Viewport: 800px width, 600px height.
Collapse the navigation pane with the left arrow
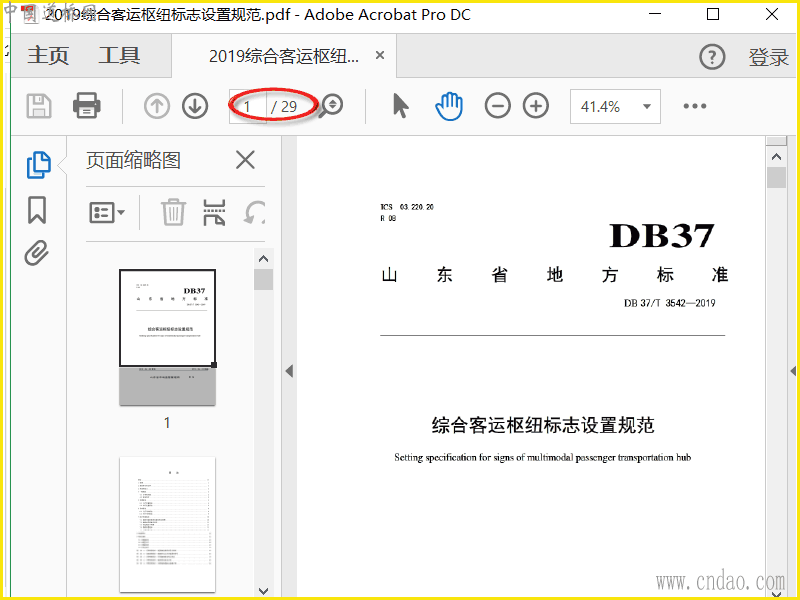[289, 371]
